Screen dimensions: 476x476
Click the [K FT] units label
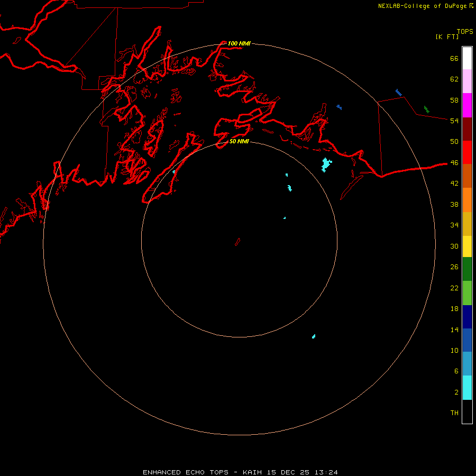pos(447,36)
